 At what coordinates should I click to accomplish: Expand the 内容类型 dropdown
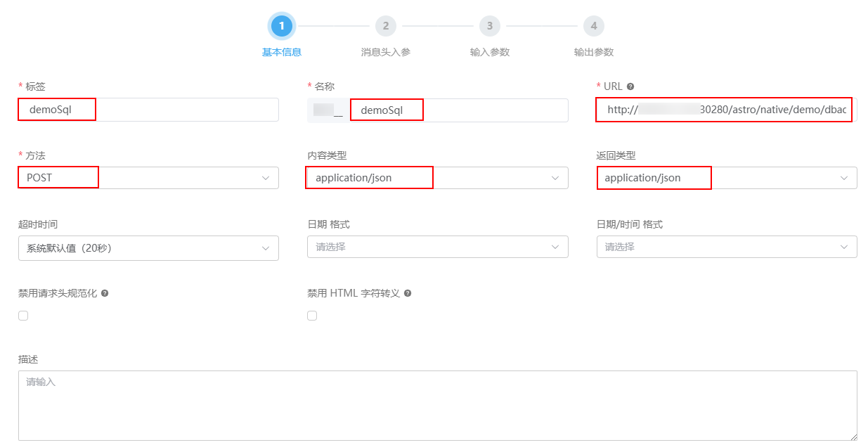pos(437,178)
